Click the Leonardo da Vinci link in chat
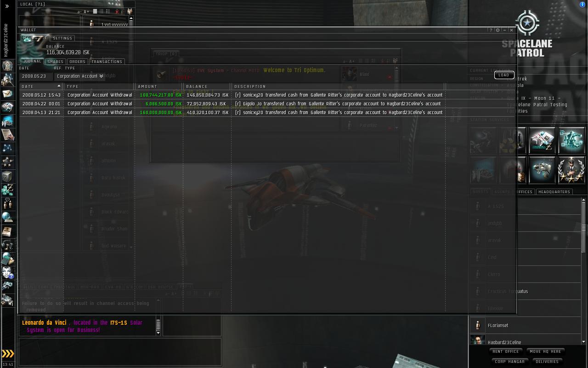Screen dimensions: 588x368 pyautogui.click(x=44, y=323)
